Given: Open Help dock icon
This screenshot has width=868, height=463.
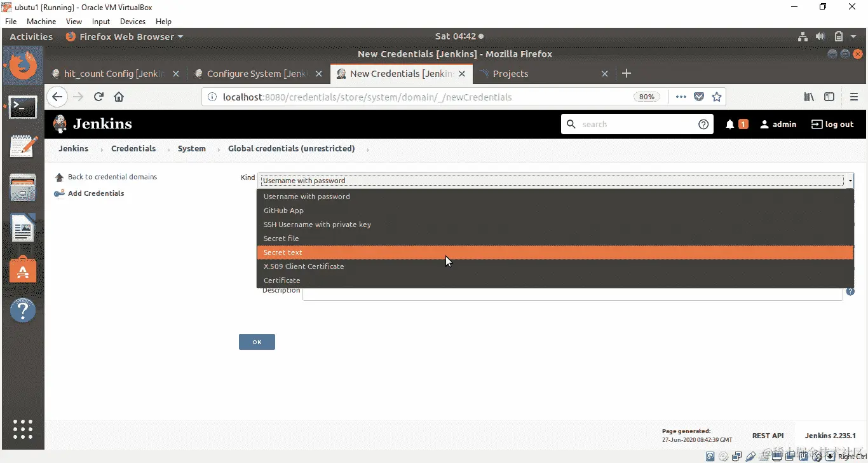Looking at the screenshot, I should (x=23, y=311).
